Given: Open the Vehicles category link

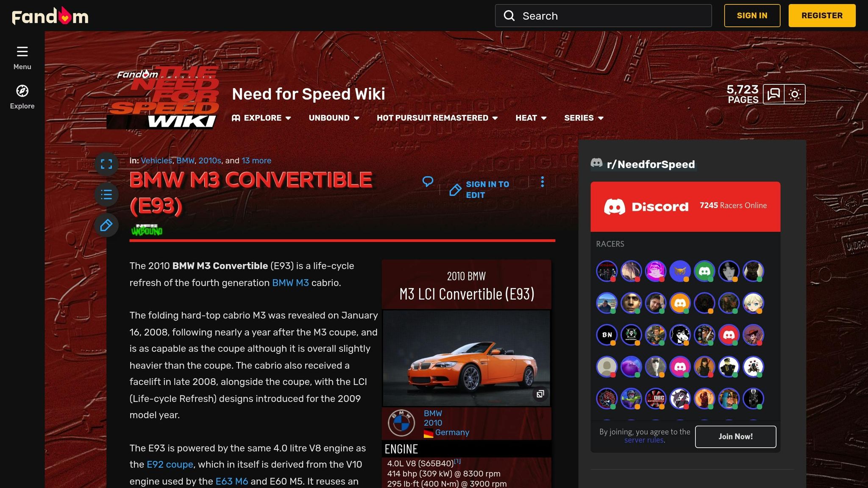Looking at the screenshot, I should 156,161.
